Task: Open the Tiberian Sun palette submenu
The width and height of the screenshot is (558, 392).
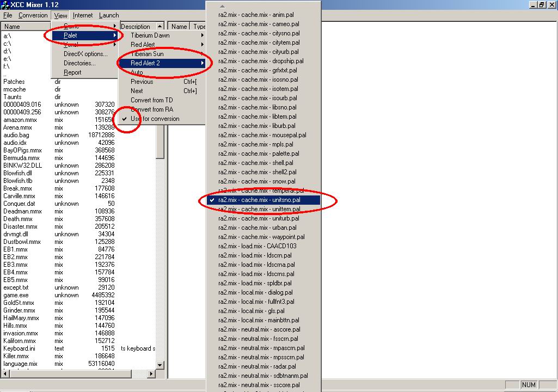Action: 162,54
